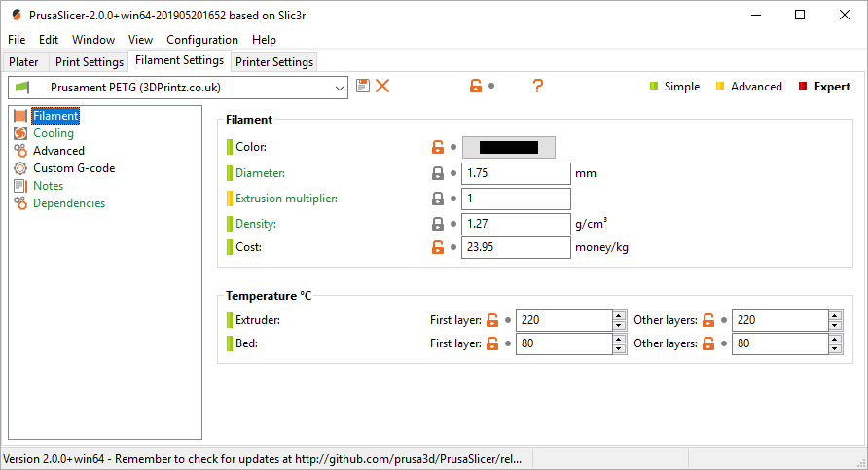The width and height of the screenshot is (868, 470).
Task: Click the save preset floppy disk icon
Action: [x=363, y=86]
